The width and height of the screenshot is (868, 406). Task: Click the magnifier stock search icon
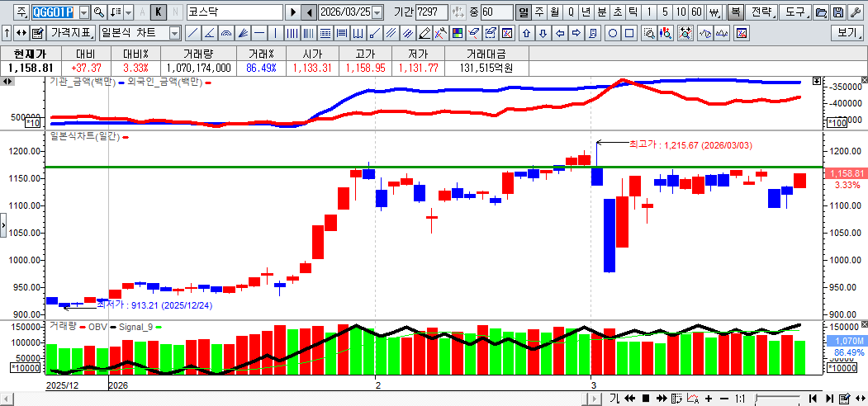(98, 12)
